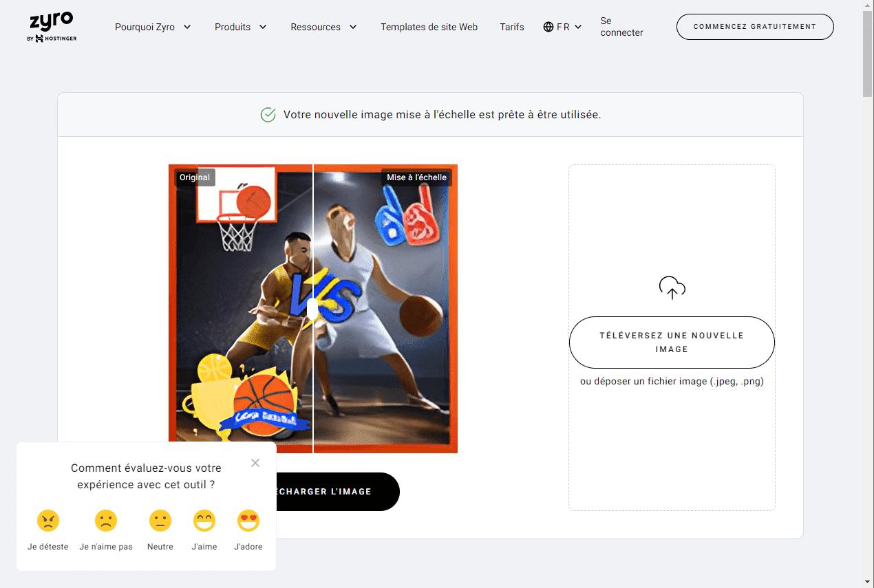Click the green success checkmark icon

click(268, 115)
